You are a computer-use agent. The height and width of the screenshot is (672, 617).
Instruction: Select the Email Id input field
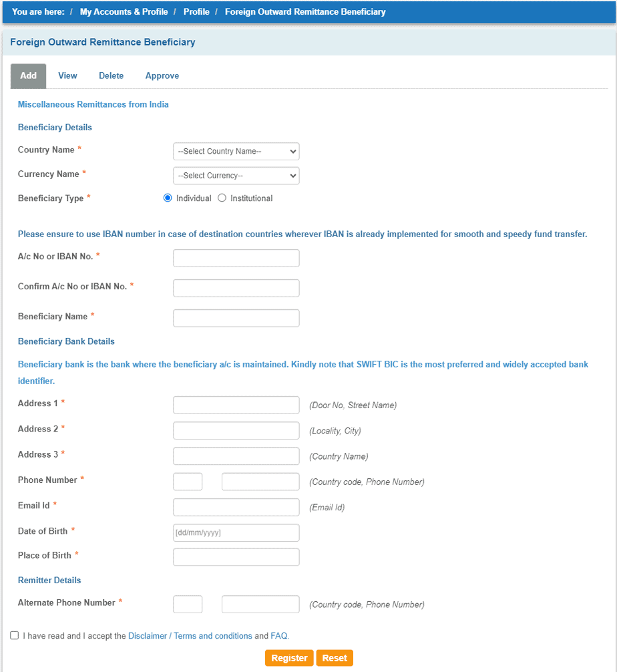click(x=236, y=506)
